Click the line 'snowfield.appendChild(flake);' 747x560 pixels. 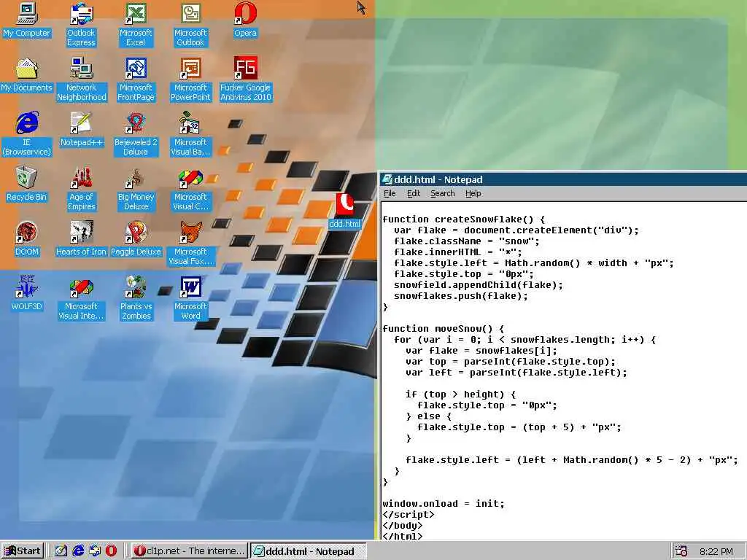tap(479, 285)
